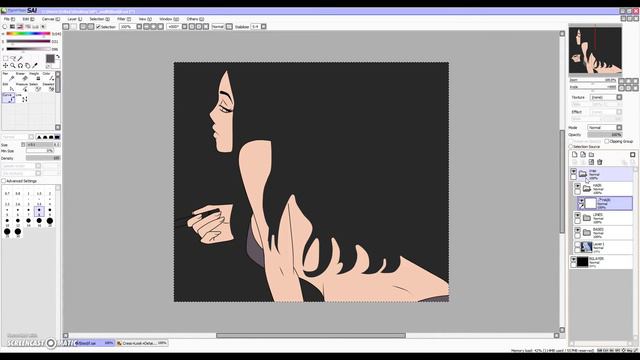
Task: Show the hidden Layer 1
Action: pyautogui.click(x=578, y=245)
